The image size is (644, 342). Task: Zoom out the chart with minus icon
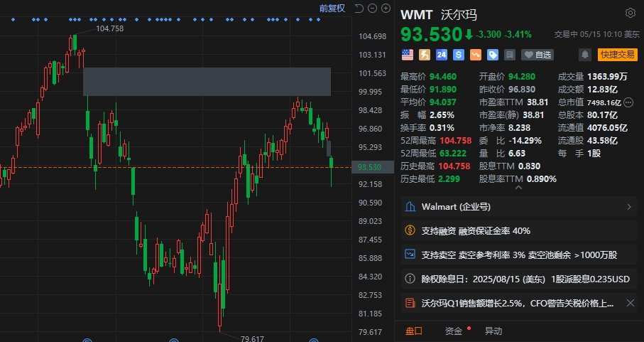(373, 9)
